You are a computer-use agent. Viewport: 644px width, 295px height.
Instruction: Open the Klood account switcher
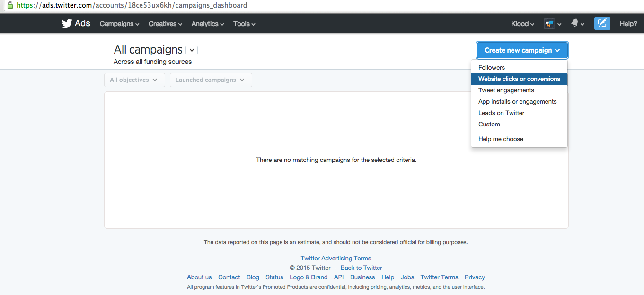click(x=522, y=24)
